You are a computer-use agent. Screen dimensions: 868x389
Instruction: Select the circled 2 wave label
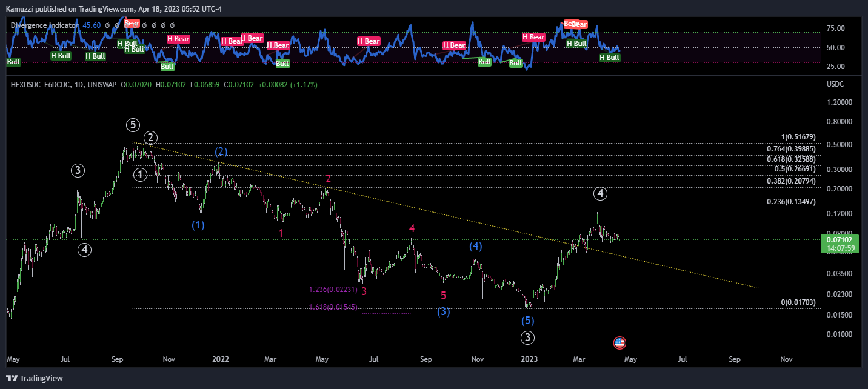click(151, 137)
